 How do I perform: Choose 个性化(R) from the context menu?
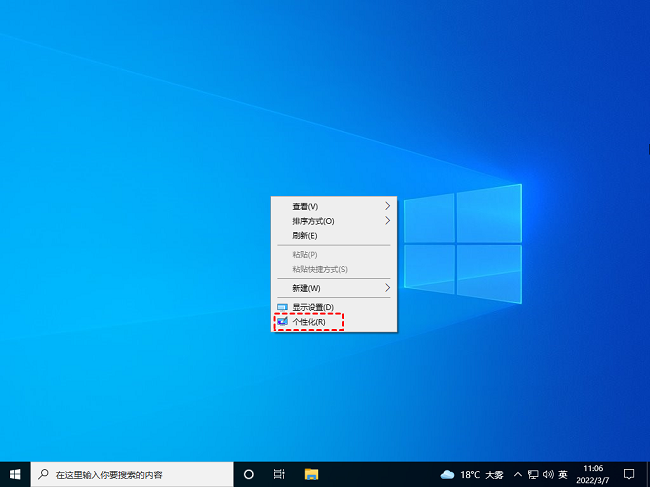(308, 322)
